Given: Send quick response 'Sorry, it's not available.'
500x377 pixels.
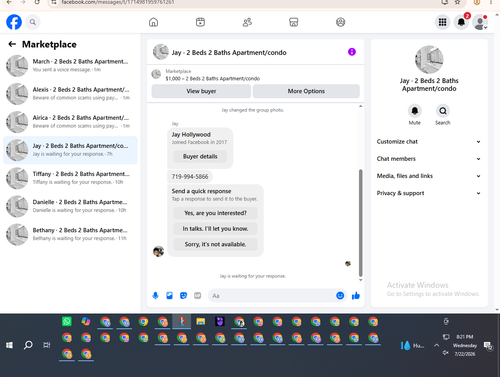Looking at the screenshot, I should point(215,244).
